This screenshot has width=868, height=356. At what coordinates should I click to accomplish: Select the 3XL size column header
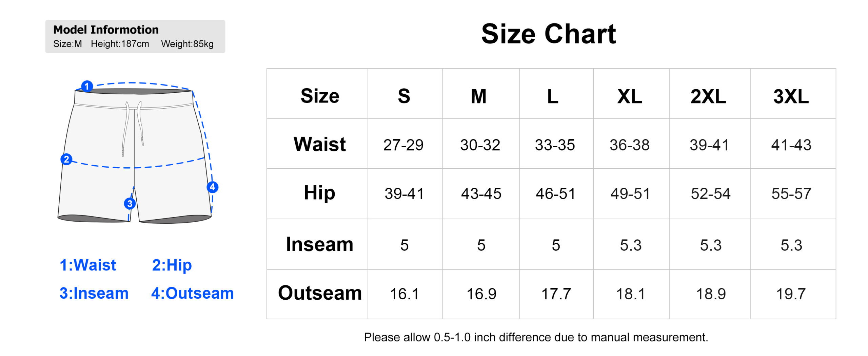coord(791,96)
